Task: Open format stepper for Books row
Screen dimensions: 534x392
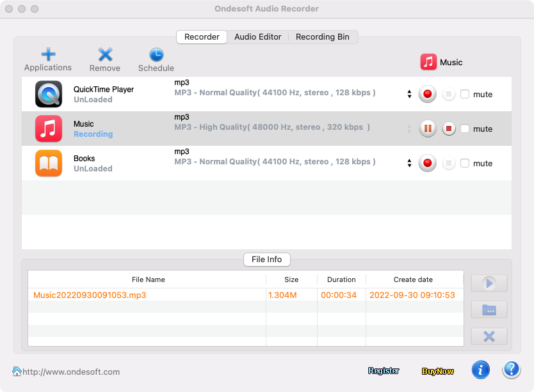Action: click(409, 163)
